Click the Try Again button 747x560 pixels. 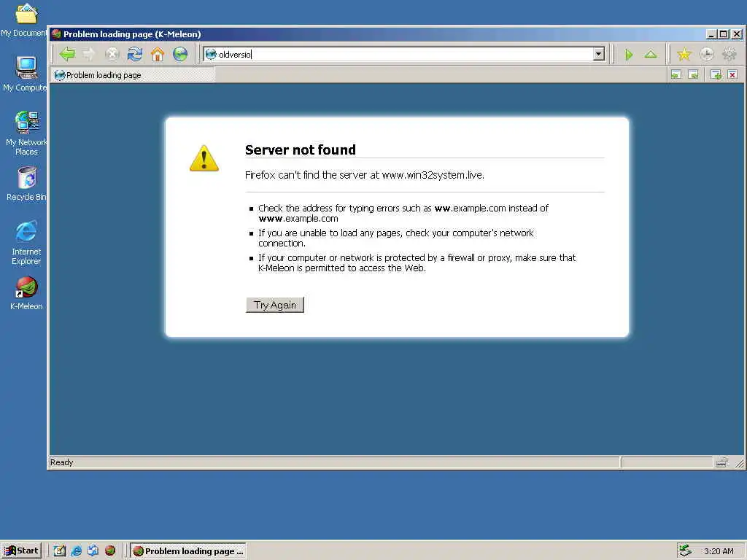click(275, 306)
